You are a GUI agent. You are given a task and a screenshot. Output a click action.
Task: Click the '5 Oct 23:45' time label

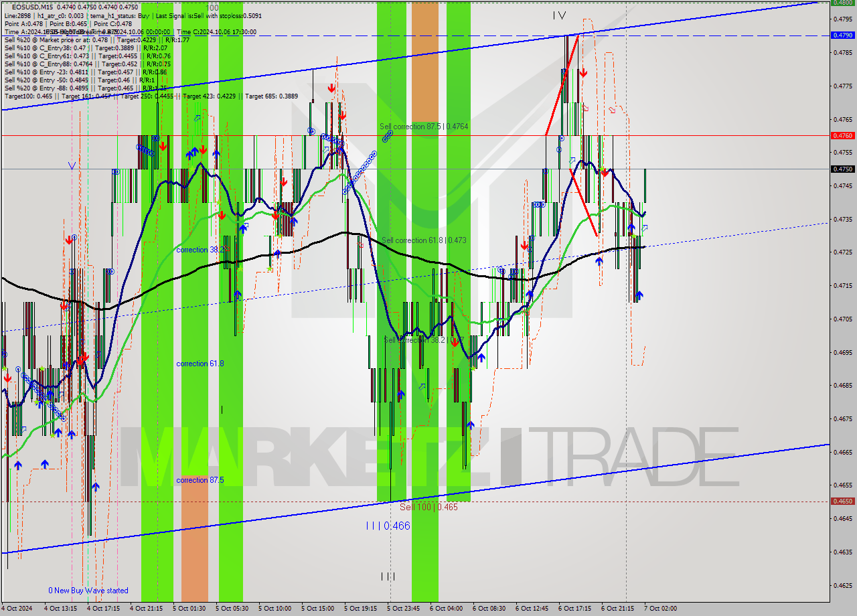point(404,609)
